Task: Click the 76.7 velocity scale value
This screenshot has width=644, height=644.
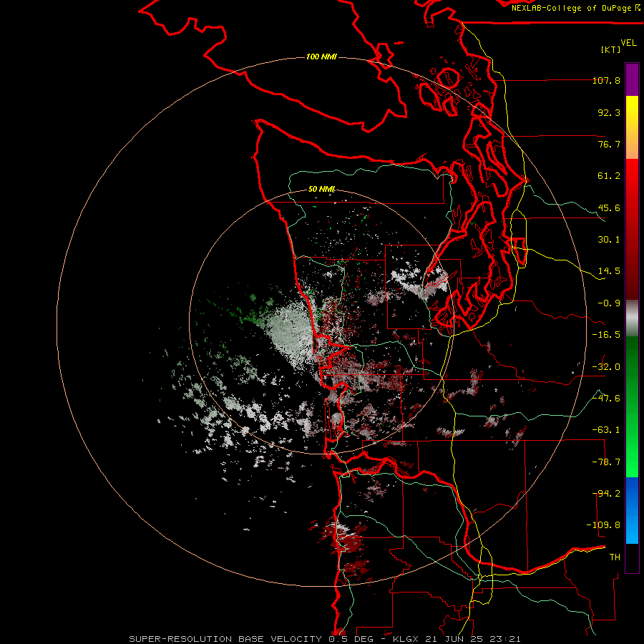Action: click(x=609, y=144)
